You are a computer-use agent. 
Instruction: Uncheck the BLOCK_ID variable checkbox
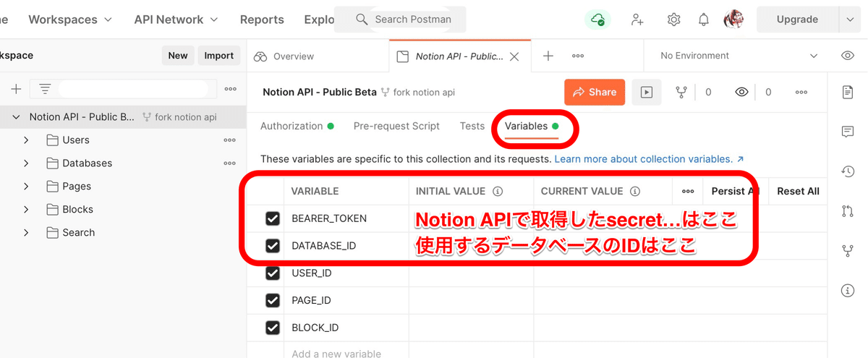click(273, 328)
